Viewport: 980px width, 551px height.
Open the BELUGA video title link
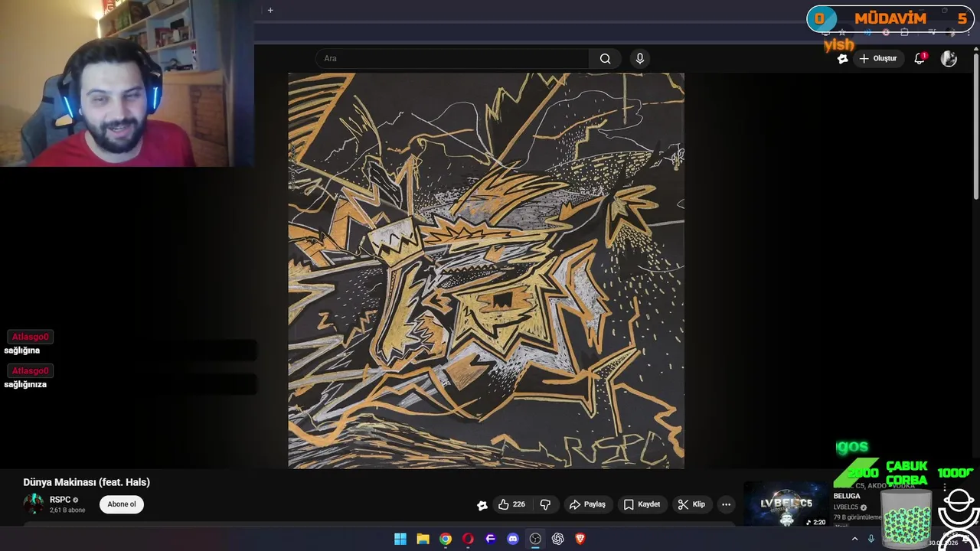(847, 496)
